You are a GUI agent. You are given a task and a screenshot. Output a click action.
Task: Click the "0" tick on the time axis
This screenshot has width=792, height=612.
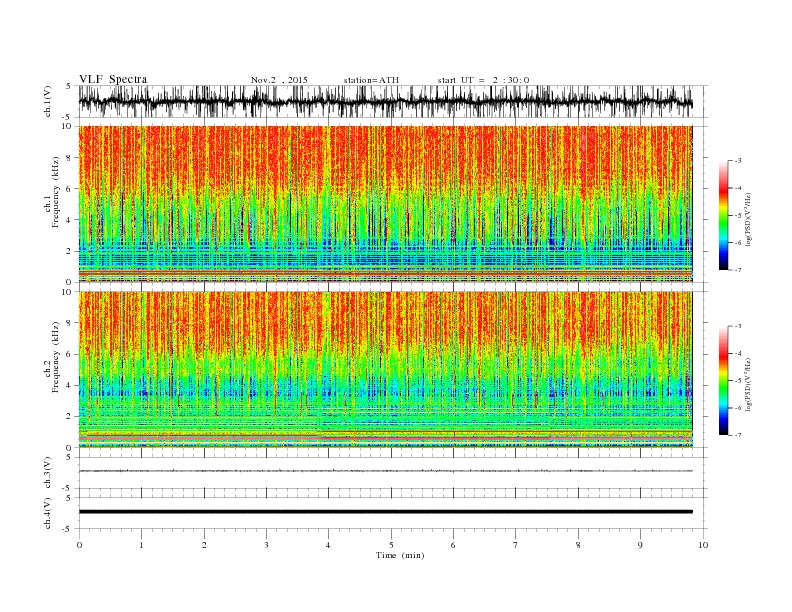[79, 545]
